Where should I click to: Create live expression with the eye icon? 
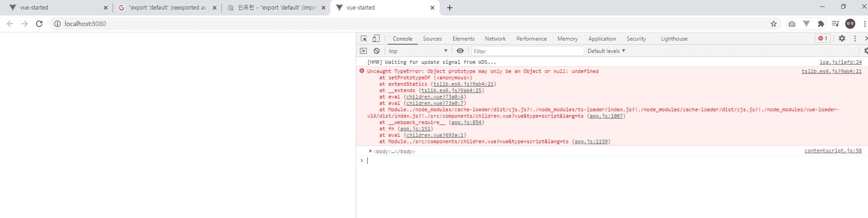tap(460, 51)
